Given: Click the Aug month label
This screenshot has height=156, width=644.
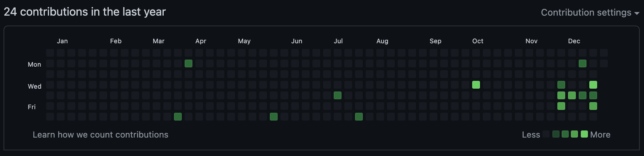Looking at the screenshot, I should (382, 41).
